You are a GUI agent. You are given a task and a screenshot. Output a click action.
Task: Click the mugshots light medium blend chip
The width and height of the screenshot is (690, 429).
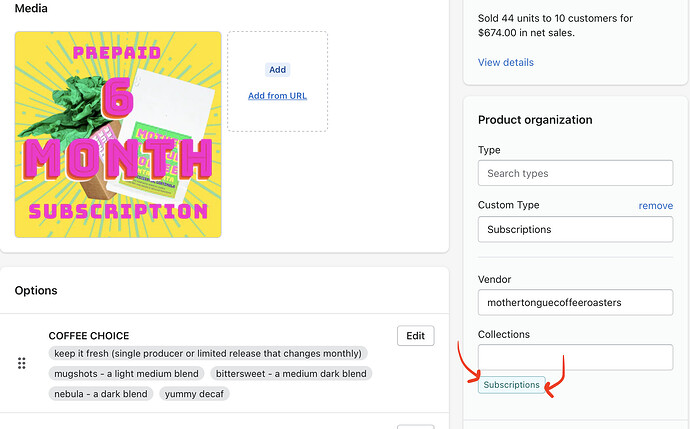click(126, 374)
